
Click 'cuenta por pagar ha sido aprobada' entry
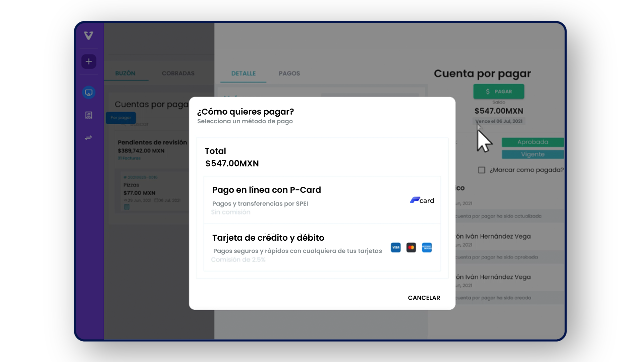tap(496, 257)
